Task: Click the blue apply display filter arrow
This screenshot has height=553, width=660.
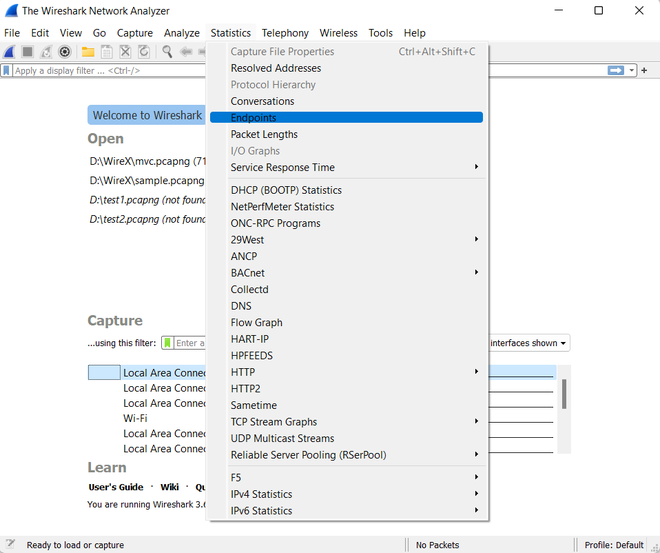Action: coord(615,70)
